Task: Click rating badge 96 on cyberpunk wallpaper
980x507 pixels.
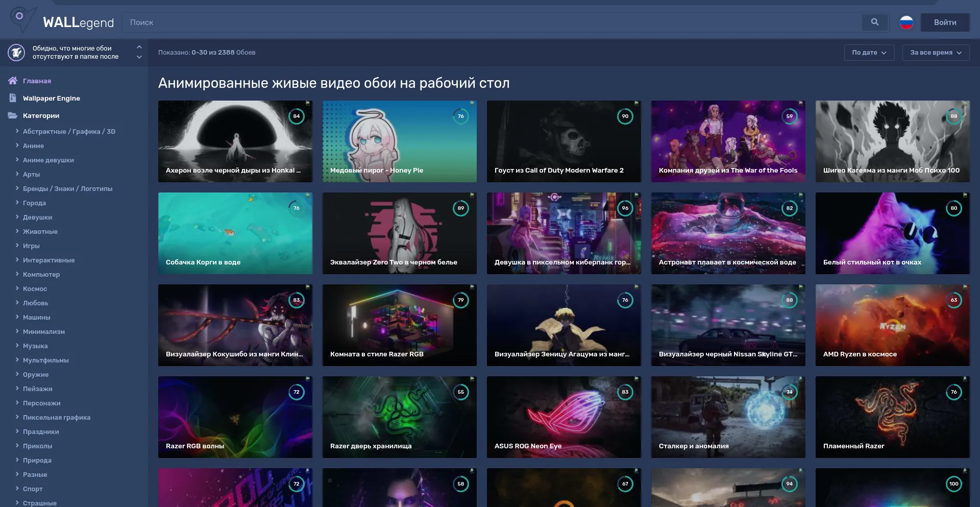Action: click(625, 208)
